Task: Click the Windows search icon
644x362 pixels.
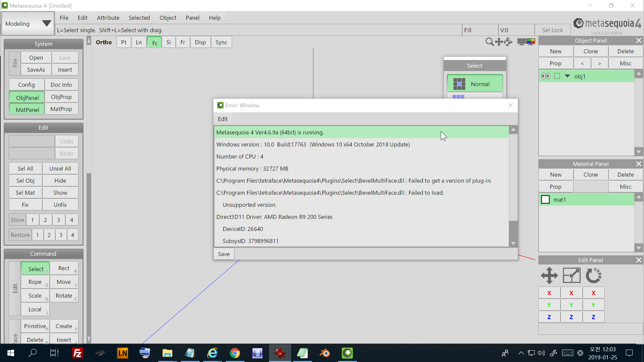Action: (x=33, y=353)
